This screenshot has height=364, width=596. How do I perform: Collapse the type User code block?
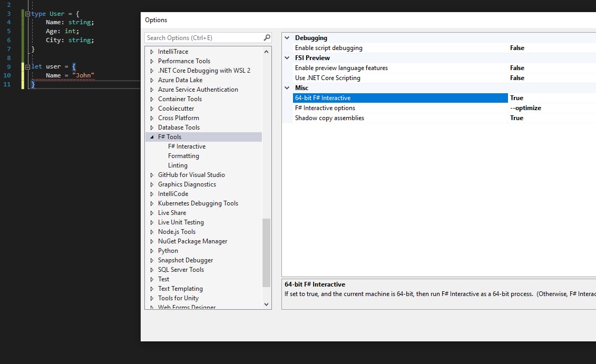27,14
